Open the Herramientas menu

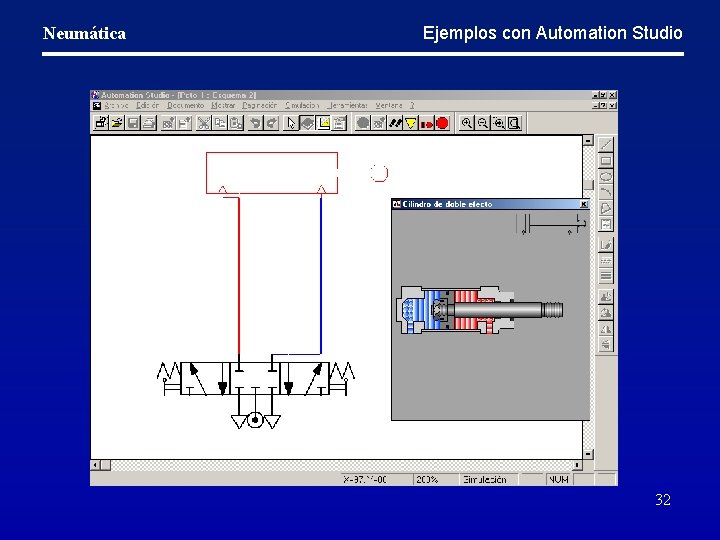348,106
